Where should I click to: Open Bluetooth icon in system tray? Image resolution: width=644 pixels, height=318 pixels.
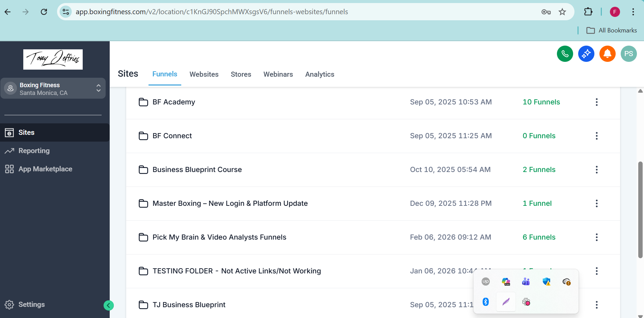pyautogui.click(x=485, y=302)
